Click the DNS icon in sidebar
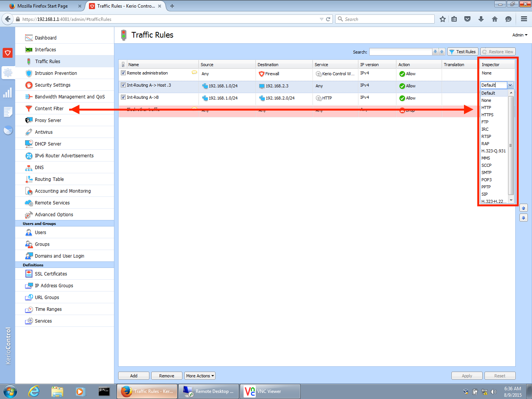532x399 pixels. pos(29,167)
